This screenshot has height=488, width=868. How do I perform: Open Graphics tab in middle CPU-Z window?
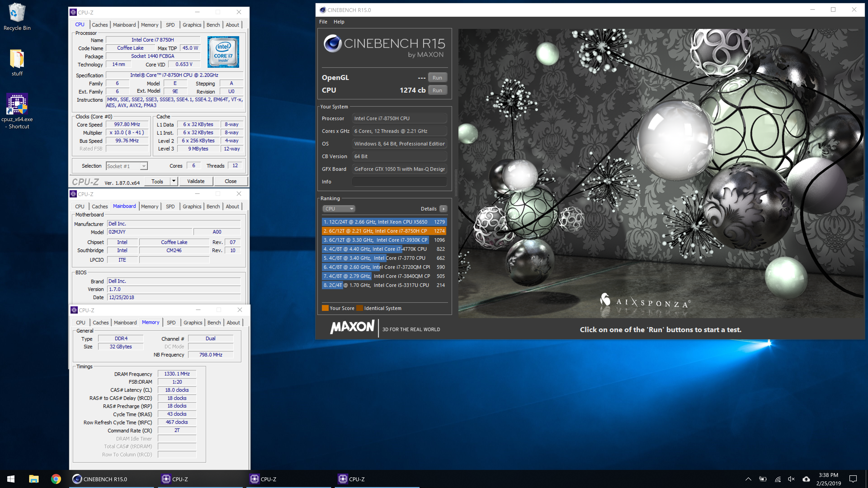point(192,206)
